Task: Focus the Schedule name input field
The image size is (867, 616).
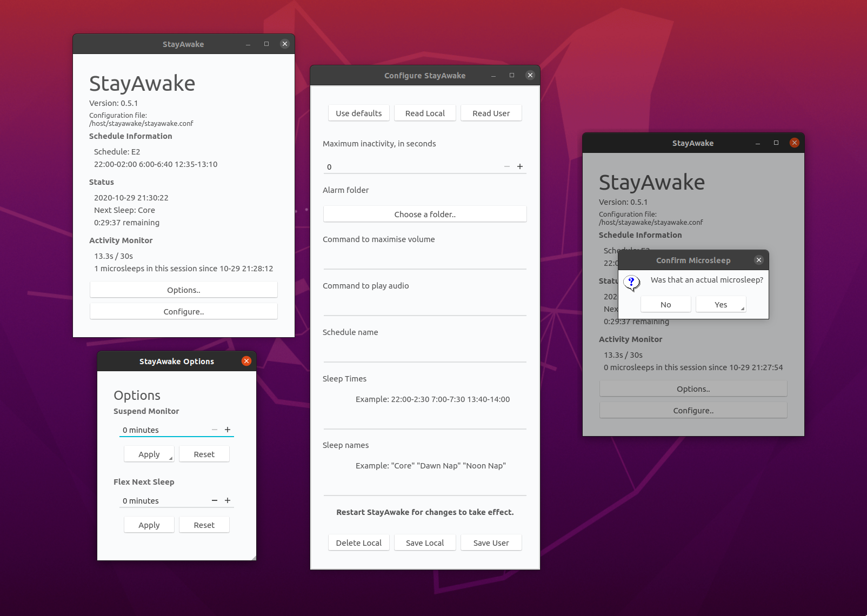Action: pos(425,353)
